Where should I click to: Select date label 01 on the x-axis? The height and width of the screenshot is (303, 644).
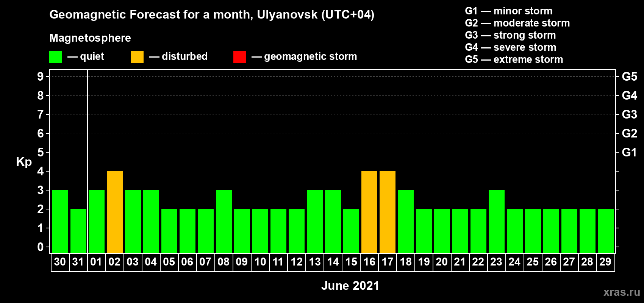coord(96,262)
